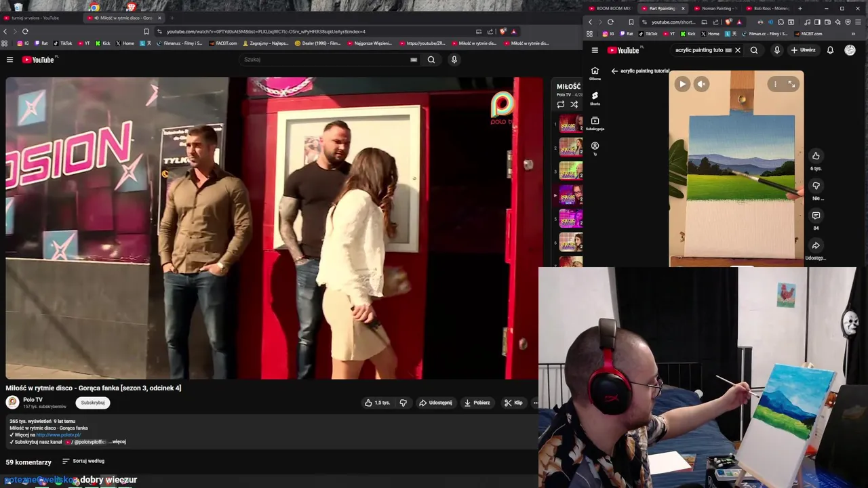This screenshot has width=868, height=488.
Task: Open Subskrypcje in right sidebar
Action: coord(595,123)
